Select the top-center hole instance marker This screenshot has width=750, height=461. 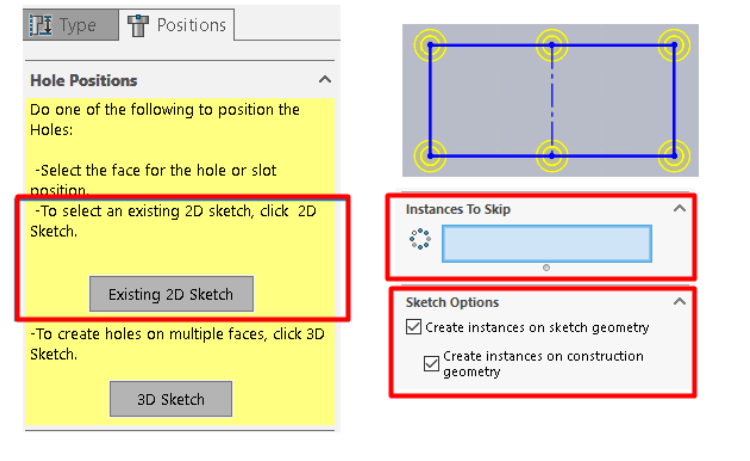(552, 44)
